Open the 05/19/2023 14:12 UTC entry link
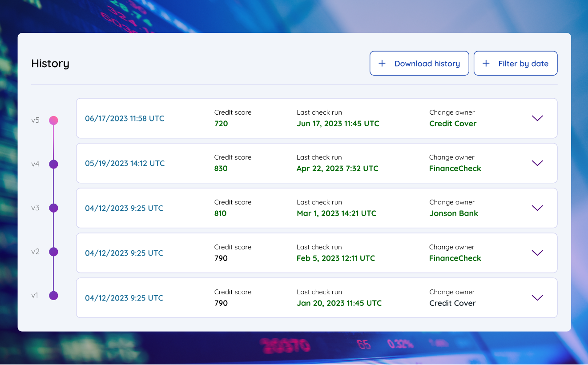Image resolution: width=588 pixels, height=365 pixels. click(x=125, y=164)
